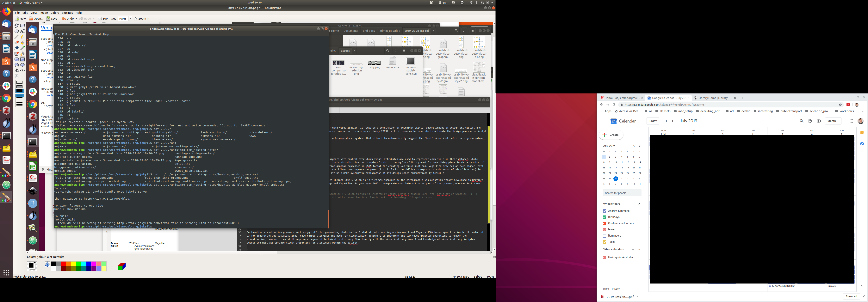868x302 pixels.
Task: Click the calendar search magnifier icon
Action: [802, 121]
